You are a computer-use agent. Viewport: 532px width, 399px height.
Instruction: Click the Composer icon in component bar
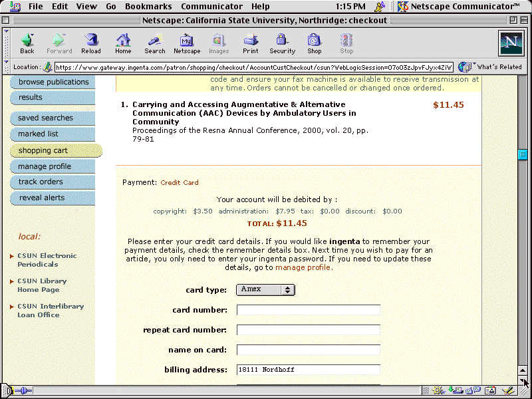tap(508, 391)
